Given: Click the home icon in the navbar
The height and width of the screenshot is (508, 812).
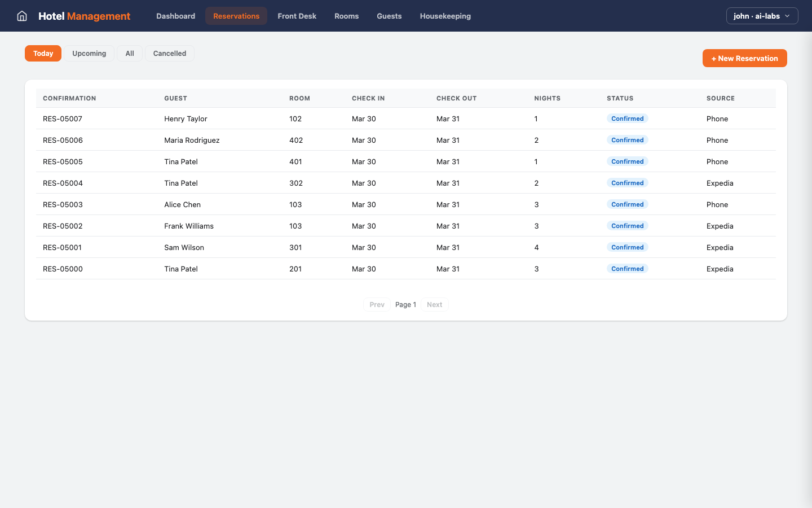Looking at the screenshot, I should coord(21,16).
